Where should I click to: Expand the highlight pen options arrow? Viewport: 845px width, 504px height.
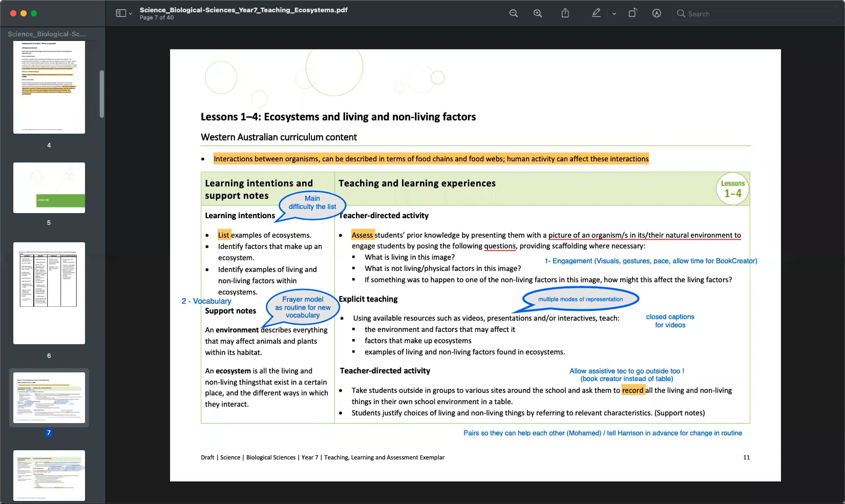[x=614, y=14]
